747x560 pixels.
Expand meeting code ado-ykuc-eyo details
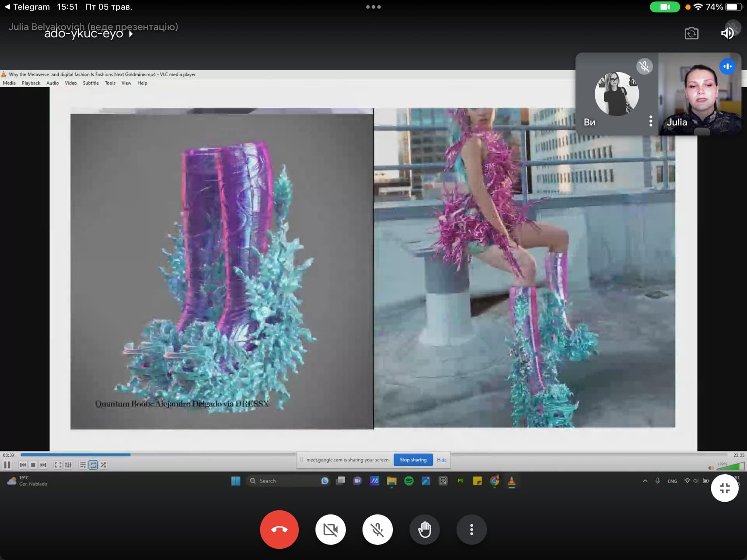click(x=88, y=34)
